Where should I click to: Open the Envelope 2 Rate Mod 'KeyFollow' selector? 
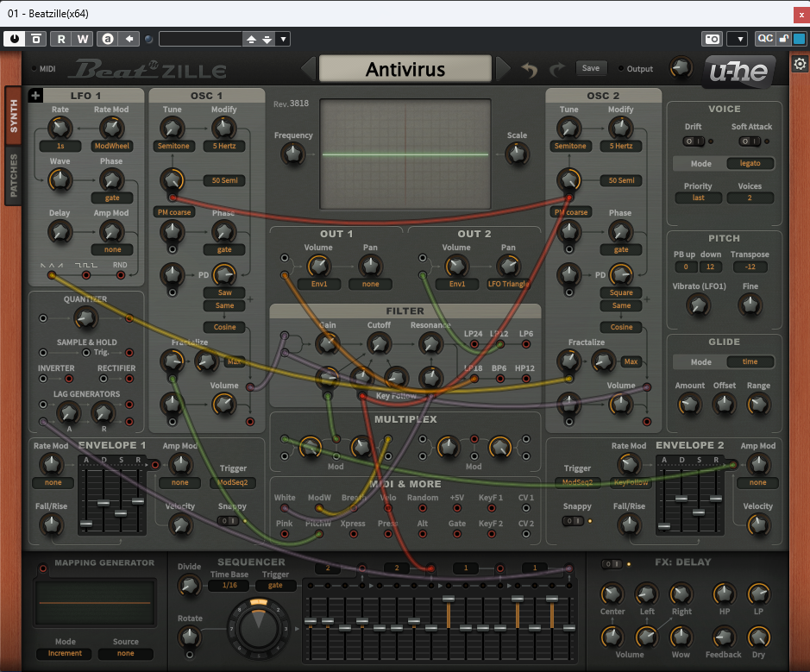(x=631, y=482)
